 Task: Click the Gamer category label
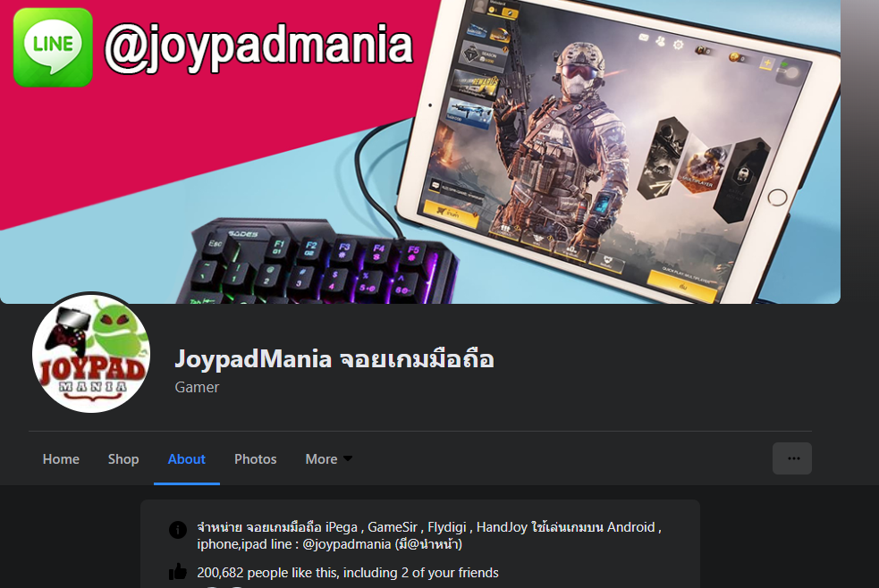click(x=197, y=388)
